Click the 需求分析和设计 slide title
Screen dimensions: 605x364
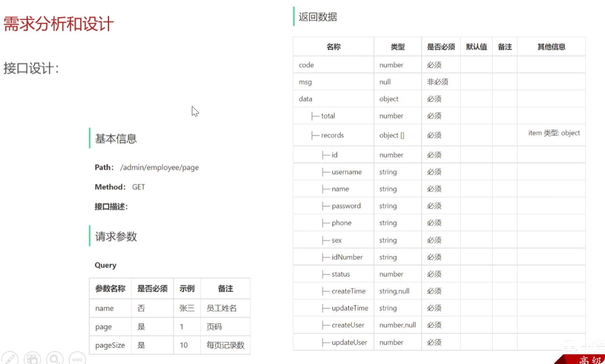coord(58,24)
